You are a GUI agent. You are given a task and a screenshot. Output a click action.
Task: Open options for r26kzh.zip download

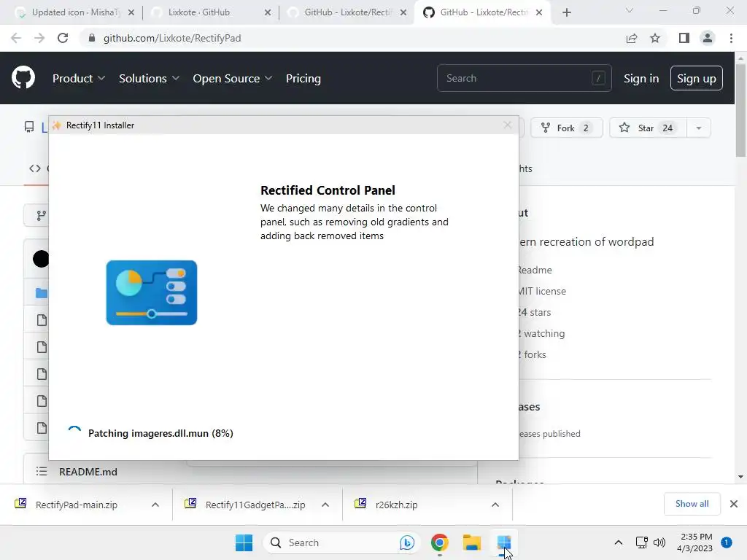pyautogui.click(x=495, y=505)
